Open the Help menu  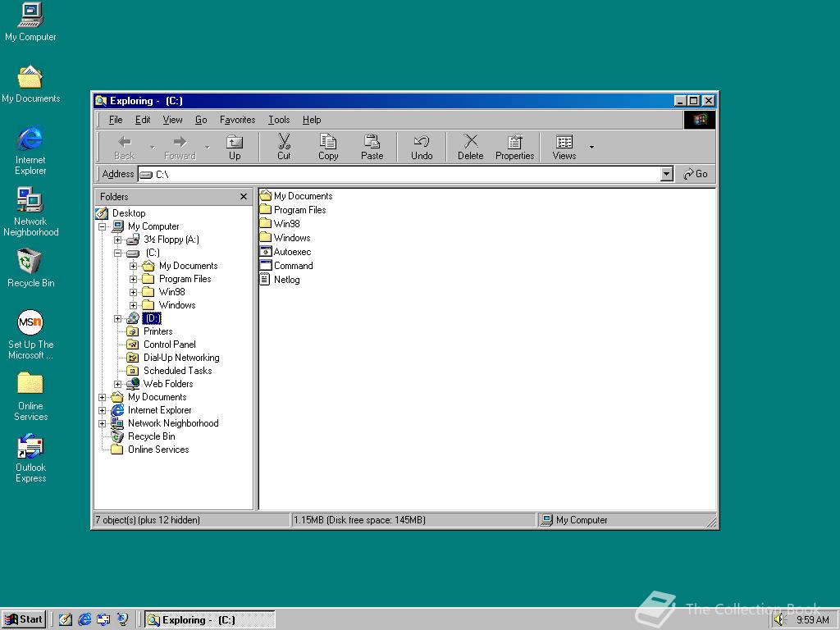(x=312, y=120)
